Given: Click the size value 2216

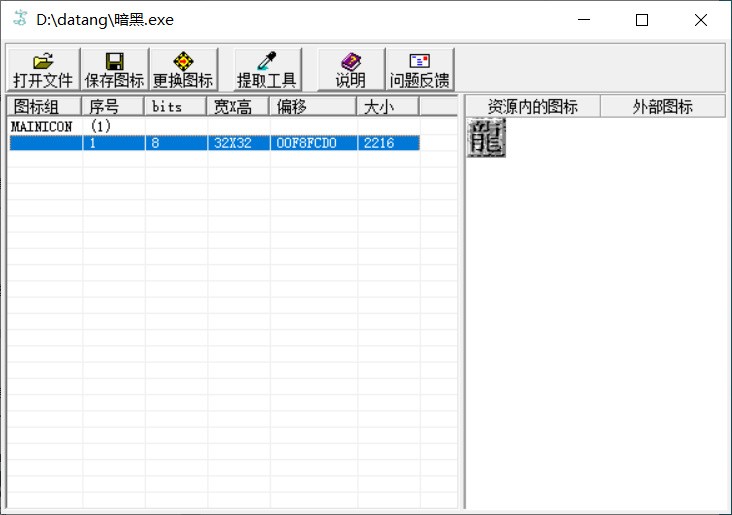Looking at the screenshot, I should (379, 143).
